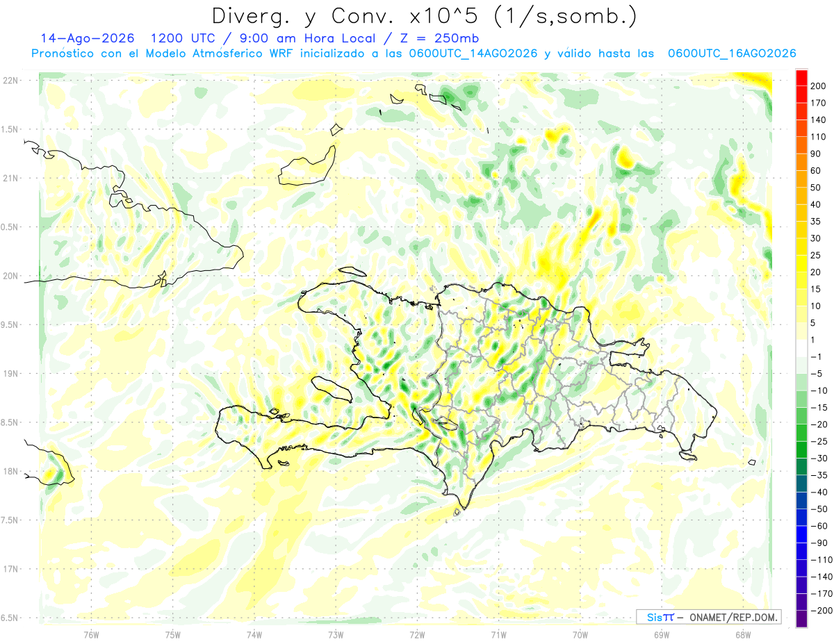
Task: Click the '19N' latitude label
Action: (x=10, y=374)
